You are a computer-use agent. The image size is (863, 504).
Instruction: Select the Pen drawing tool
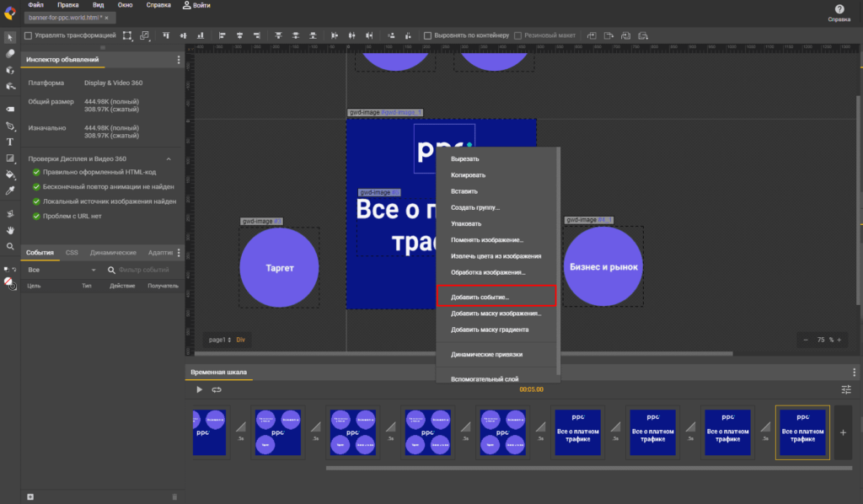[10, 126]
